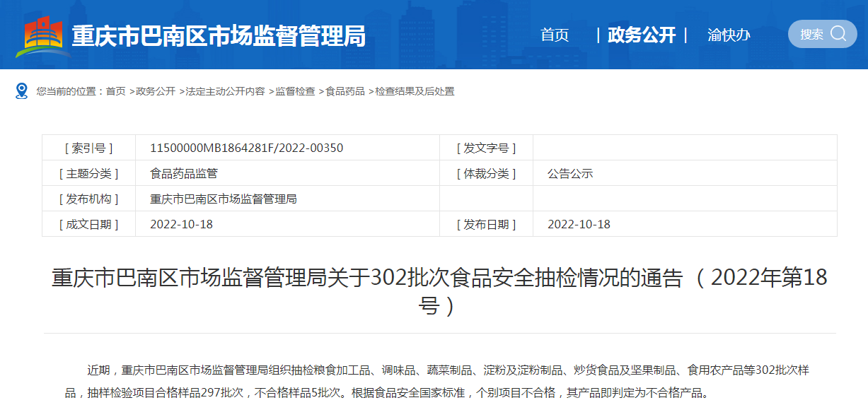Click the 发文字号 label cell
Screen dimensions: 868x405
click(x=487, y=148)
